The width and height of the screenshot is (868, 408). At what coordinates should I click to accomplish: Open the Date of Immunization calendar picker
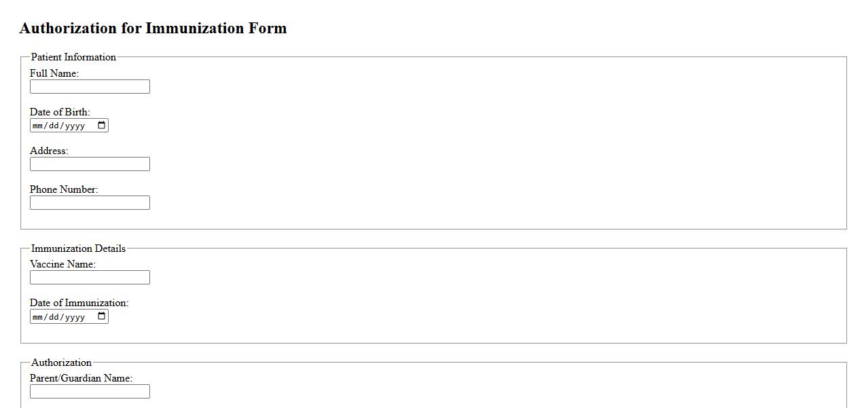[x=102, y=317]
